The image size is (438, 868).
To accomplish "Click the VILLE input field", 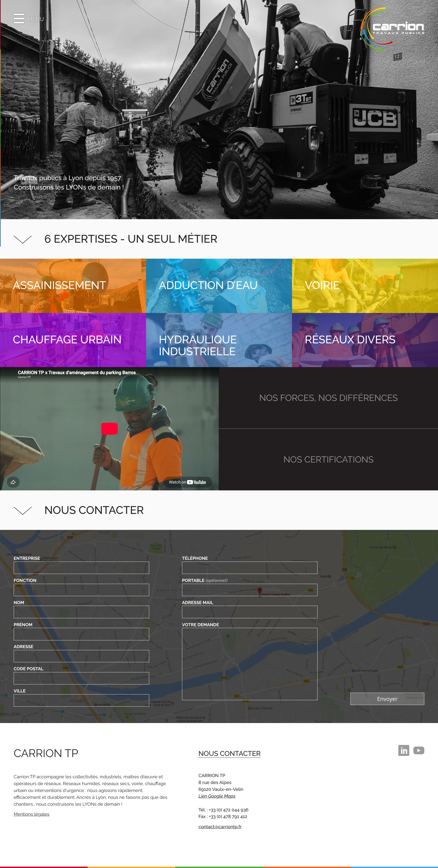I will coord(81,700).
